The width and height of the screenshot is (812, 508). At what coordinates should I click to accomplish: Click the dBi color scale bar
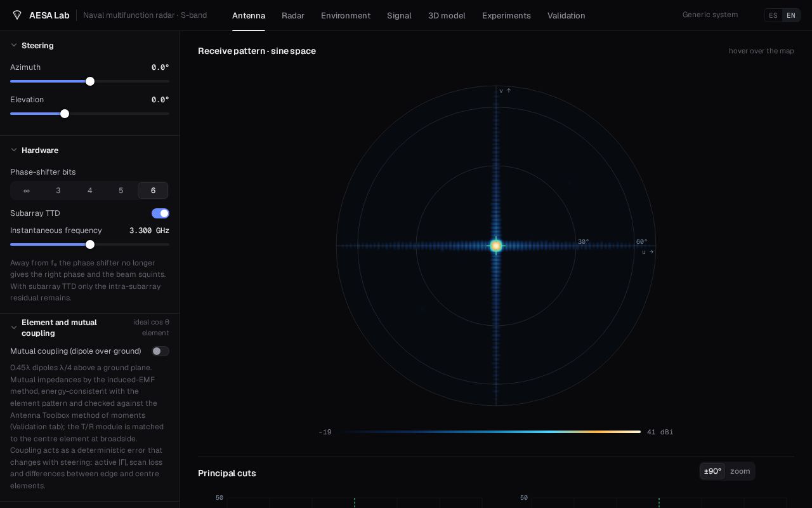coord(489,432)
